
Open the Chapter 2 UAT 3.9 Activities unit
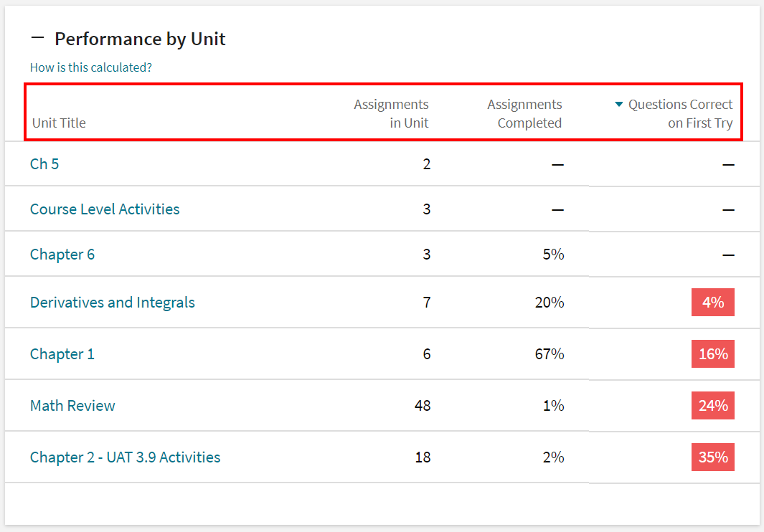pyautogui.click(x=126, y=457)
